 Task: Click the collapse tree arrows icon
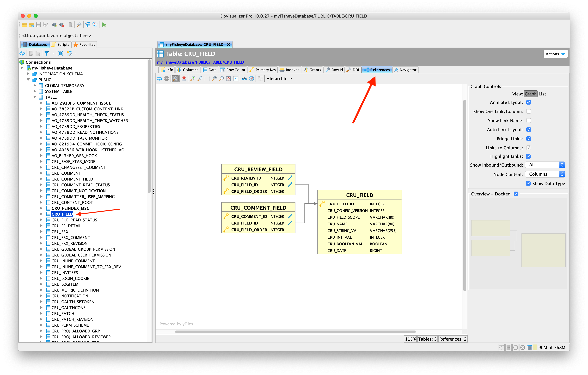click(x=61, y=53)
